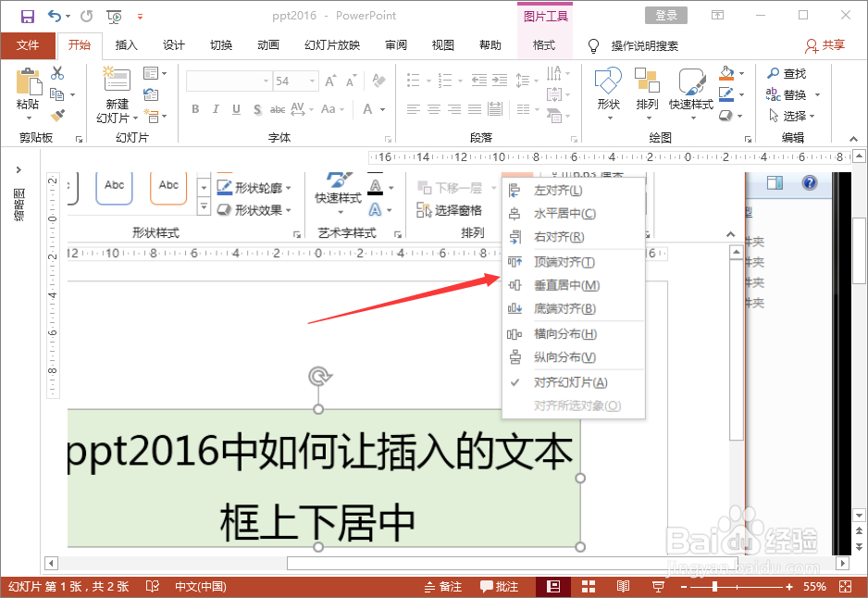The height and width of the screenshot is (598, 868).
Task: Open the Selection Pane (选择窗格)
Action: tap(449, 210)
